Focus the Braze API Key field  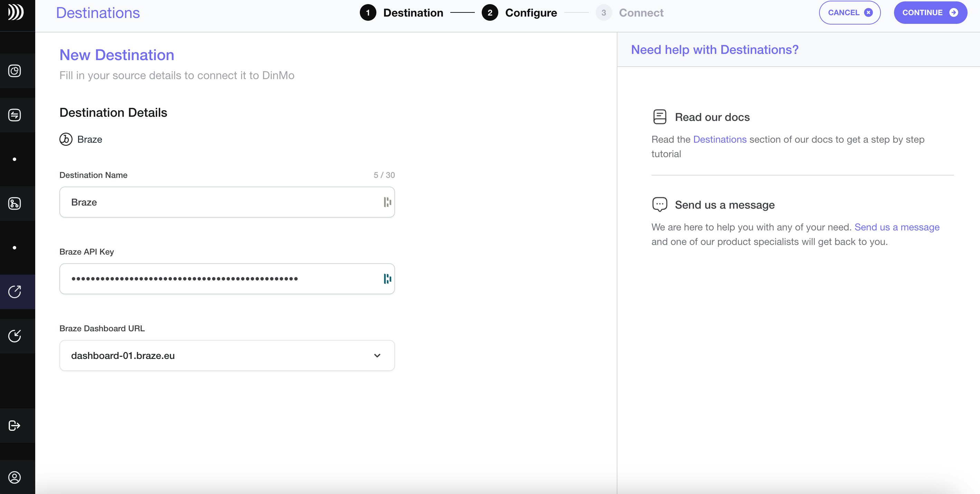pyautogui.click(x=227, y=278)
